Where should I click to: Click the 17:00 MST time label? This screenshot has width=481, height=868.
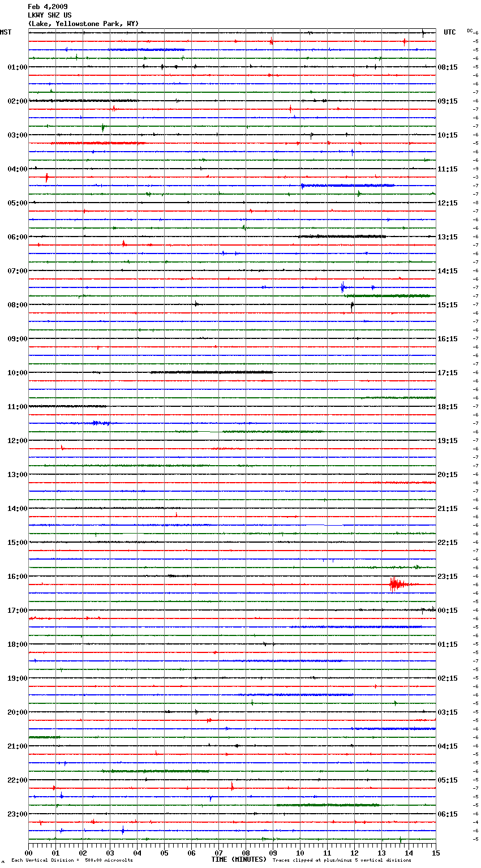click(x=18, y=611)
